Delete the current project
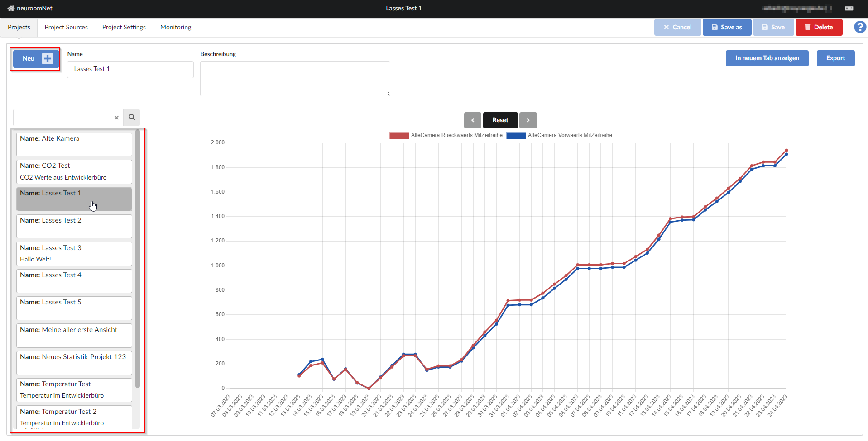This screenshot has width=868, height=441. [819, 28]
